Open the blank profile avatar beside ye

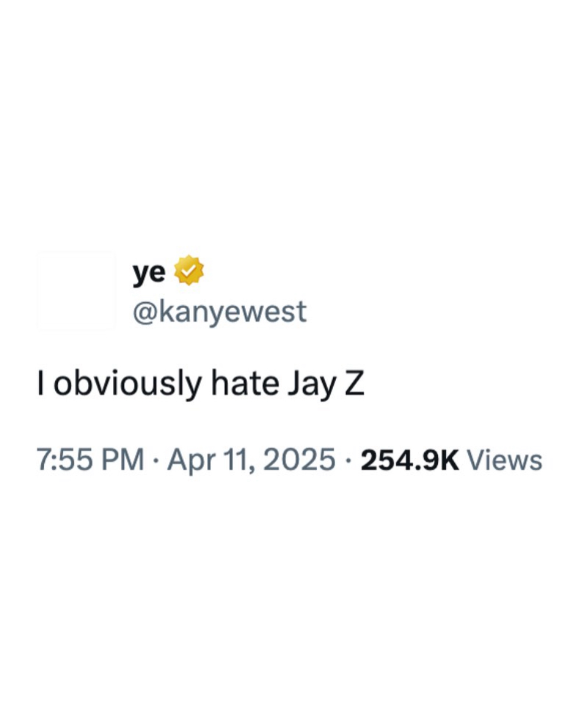(x=76, y=291)
